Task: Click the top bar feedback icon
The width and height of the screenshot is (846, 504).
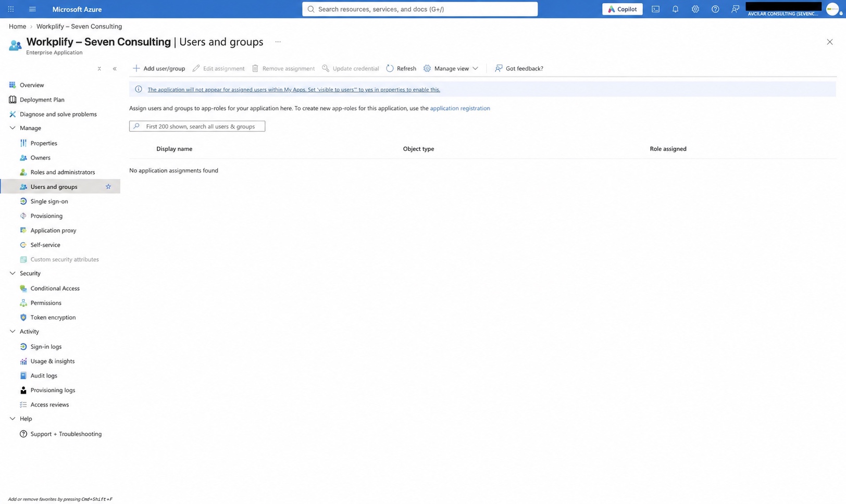Action: pos(735,9)
